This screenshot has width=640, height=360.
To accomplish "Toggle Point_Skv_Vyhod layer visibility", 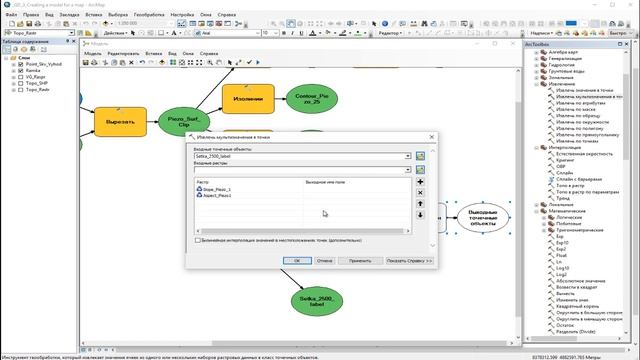I will (x=20, y=64).
